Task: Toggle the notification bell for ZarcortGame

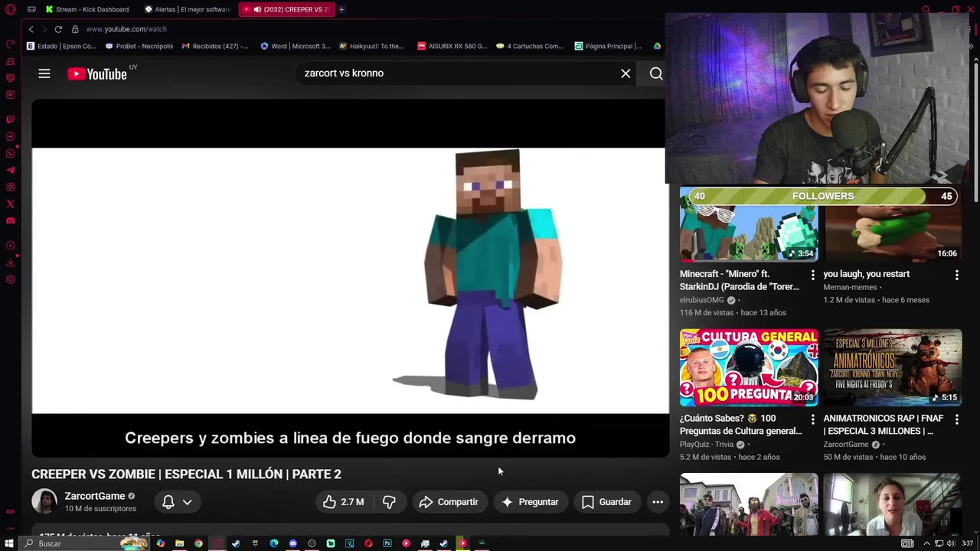Action: (x=168, y=502)
